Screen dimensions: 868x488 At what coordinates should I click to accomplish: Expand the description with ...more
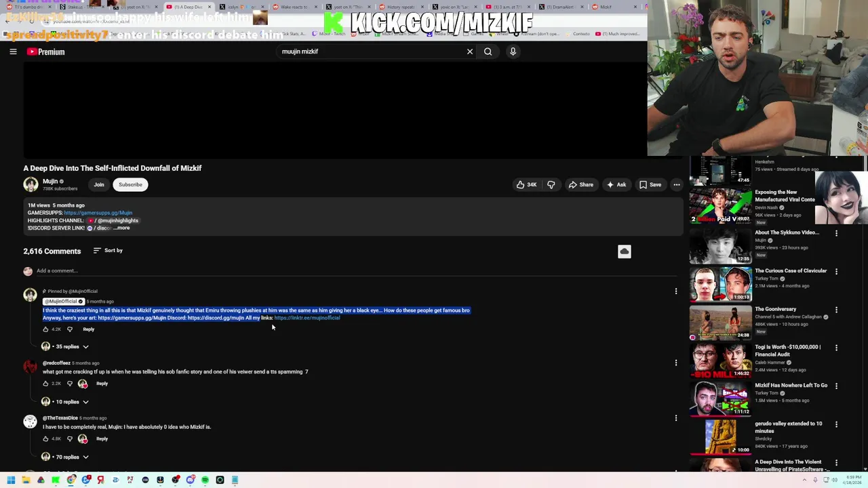tap(121, 228)
